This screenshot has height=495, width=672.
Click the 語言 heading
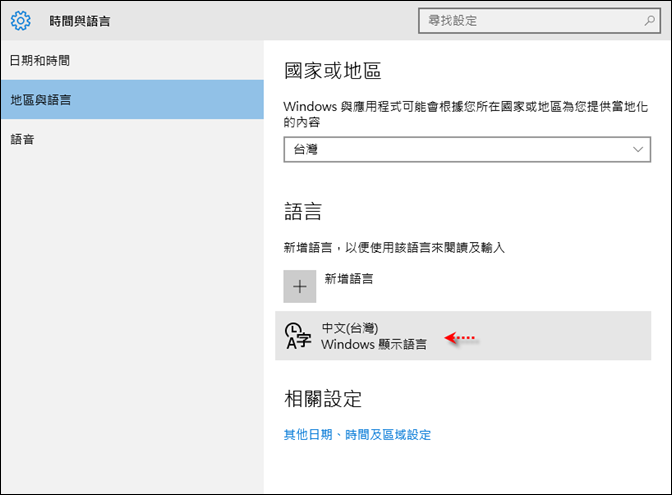pyautogui.click(x=303, y=212)
